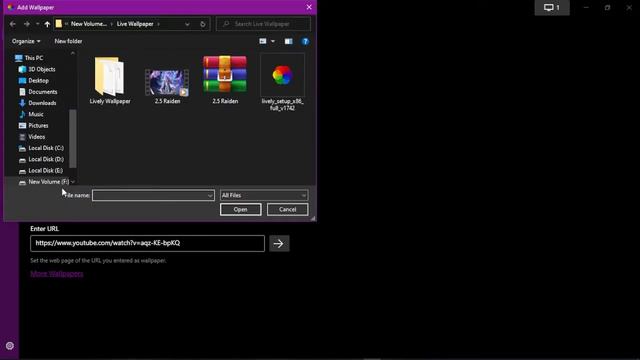The image size is (640, 360).
Task: Select Local Disk (E:)
Action: [45, 171]
